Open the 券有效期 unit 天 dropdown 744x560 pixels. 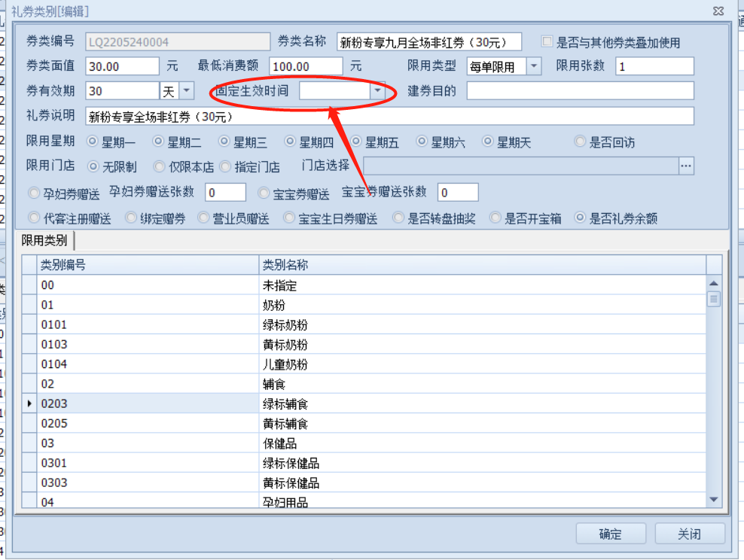[187, 90]
